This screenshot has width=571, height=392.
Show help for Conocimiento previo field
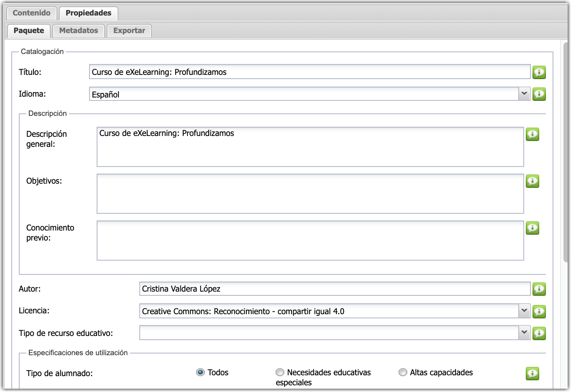tap(533, 228)
